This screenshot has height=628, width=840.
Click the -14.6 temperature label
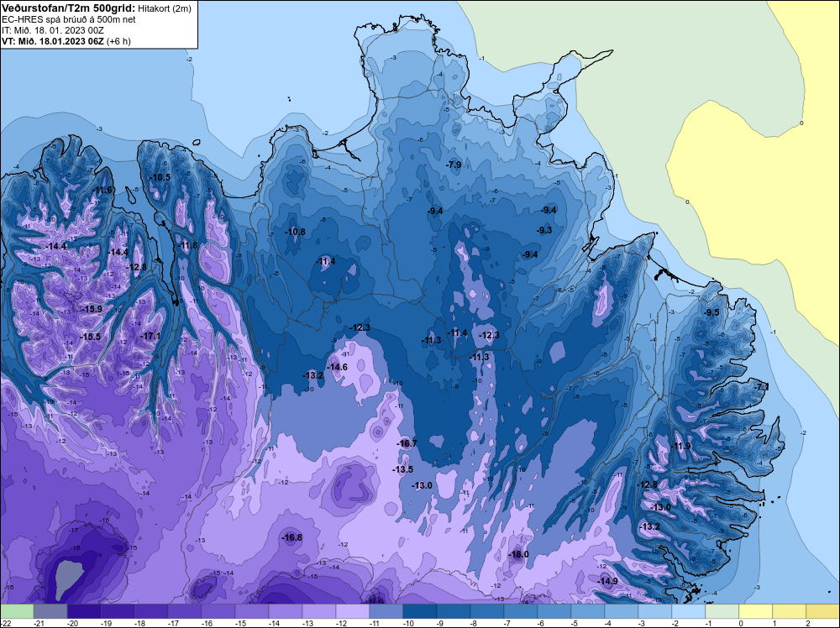tap(337, 367)
